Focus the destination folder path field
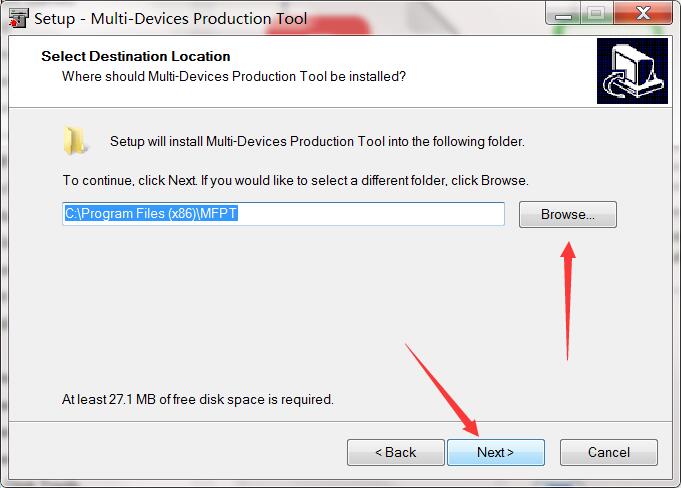The width and height of the screenshot is (681, 488). pyautogui.click(x=284, y=214)
